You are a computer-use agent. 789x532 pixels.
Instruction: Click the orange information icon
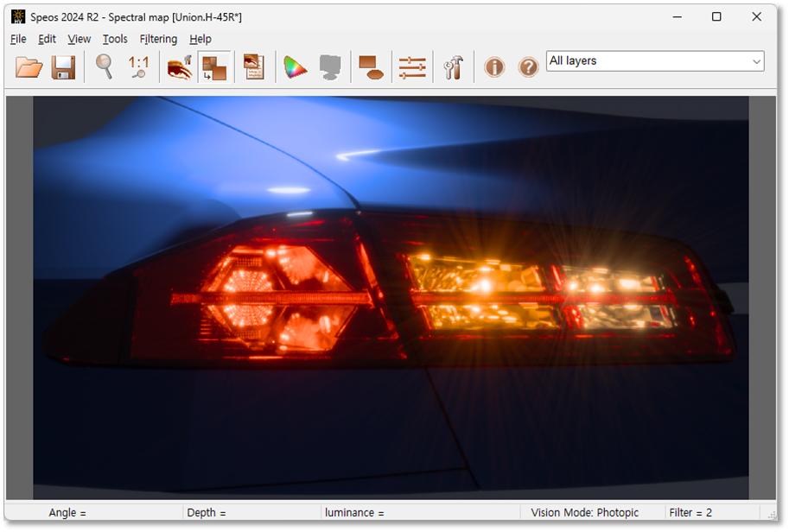494,66
